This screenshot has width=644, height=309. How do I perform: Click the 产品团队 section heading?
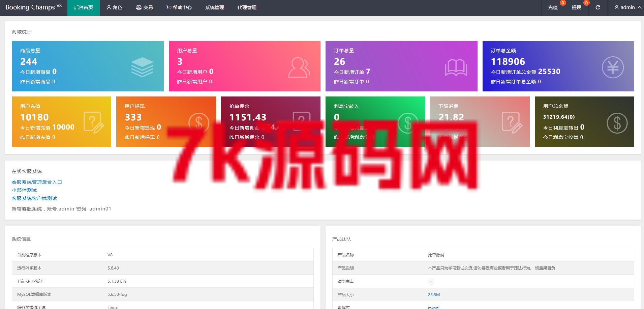[x=341, y=239]
